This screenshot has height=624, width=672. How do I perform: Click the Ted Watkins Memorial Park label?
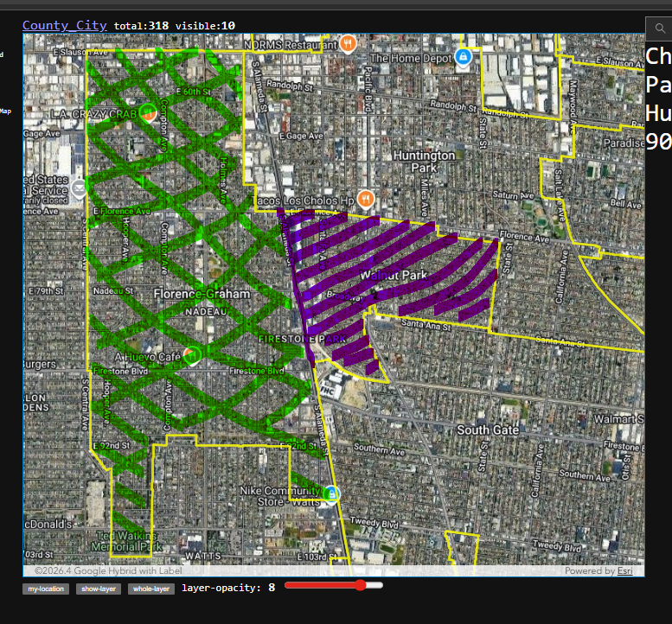tap(127, 541)
